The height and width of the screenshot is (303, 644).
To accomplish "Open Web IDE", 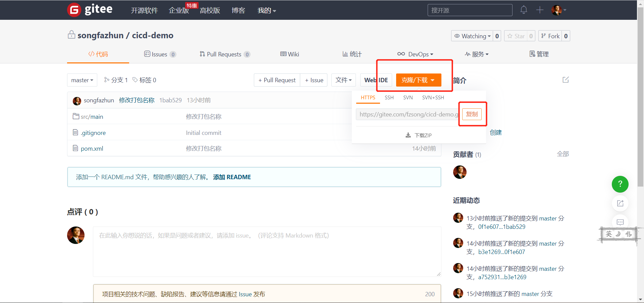I will tap(376, 80).
